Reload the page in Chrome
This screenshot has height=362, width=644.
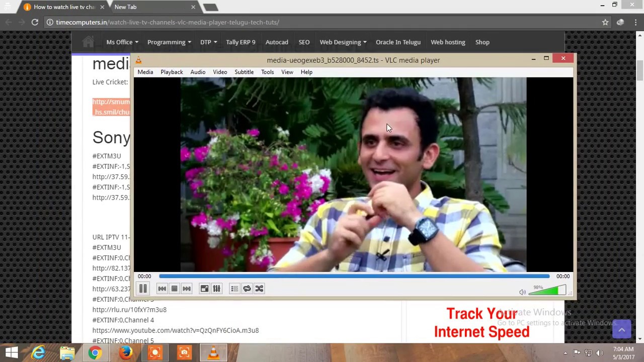pos(35,22)
